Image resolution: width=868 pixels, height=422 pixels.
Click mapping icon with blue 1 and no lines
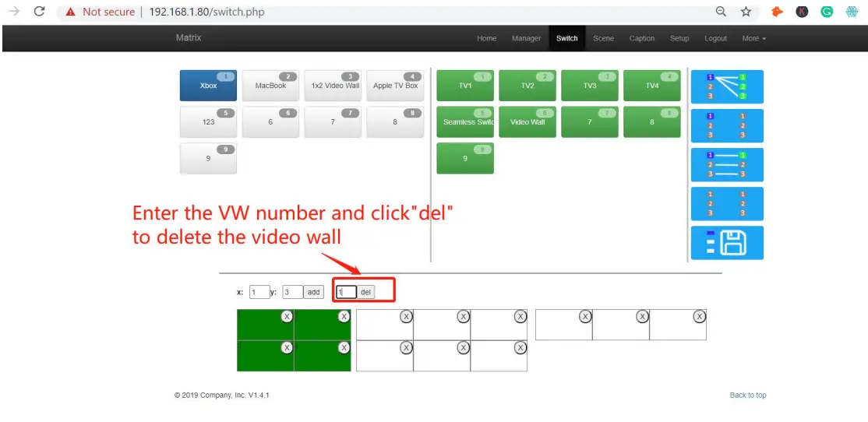point(727,125)
